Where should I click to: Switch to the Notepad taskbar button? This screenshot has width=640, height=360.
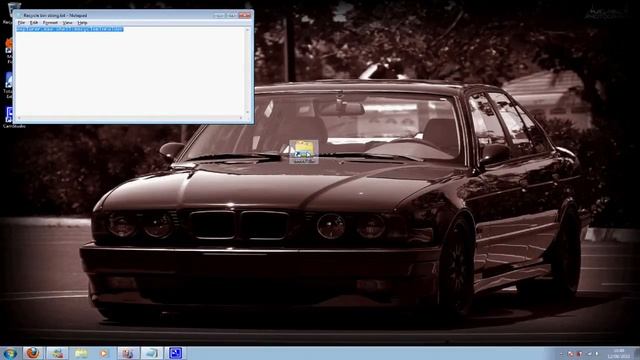click(152, 353)
